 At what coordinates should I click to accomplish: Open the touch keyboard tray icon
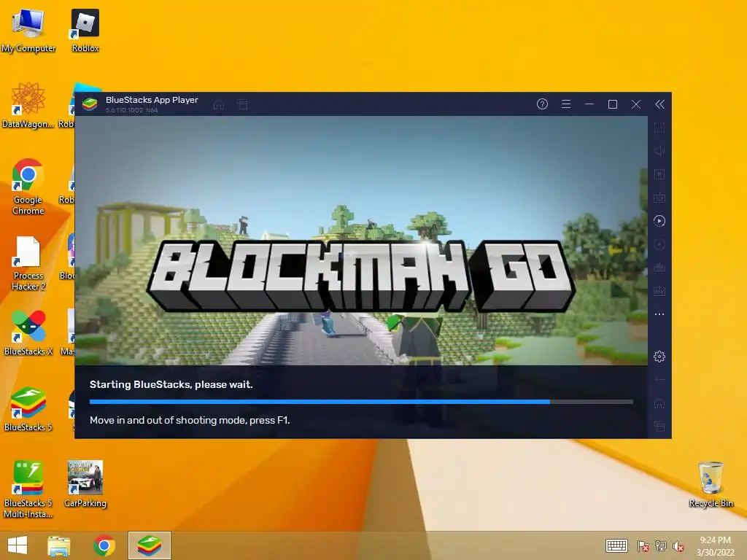pyautogui.click(x=616, y=545)
